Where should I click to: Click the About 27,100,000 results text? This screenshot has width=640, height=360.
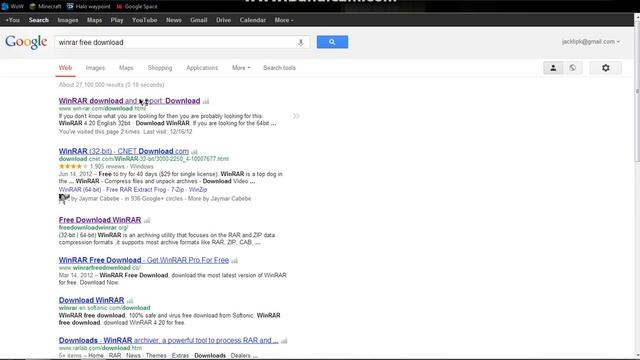click(x=111, y=85)
